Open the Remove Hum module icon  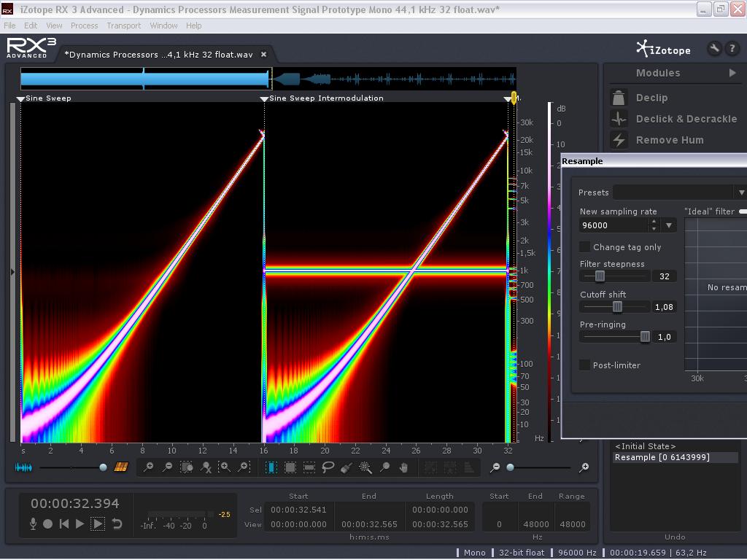(x=619, y=140)
